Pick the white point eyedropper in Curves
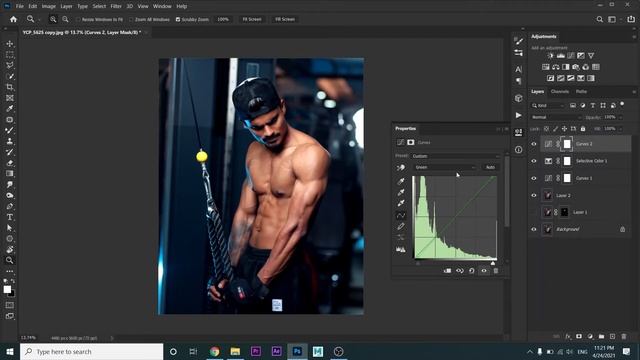Viewport: 640px width, 360px height. point(401,203)
